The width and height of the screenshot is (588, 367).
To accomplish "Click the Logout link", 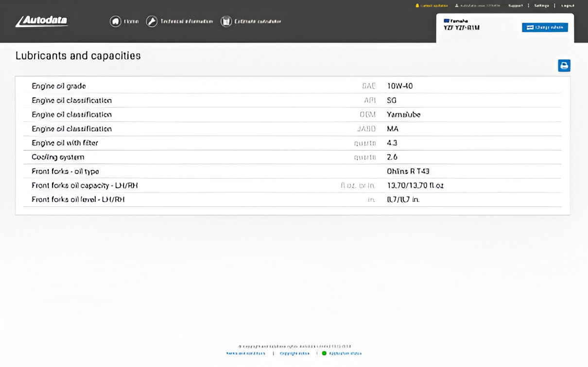I will (567, 6).
